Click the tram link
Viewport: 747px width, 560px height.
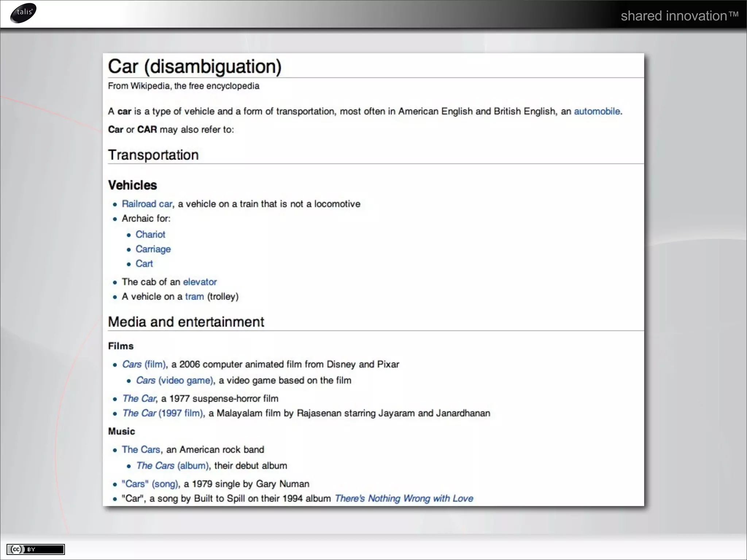click(x=194, y=296)
